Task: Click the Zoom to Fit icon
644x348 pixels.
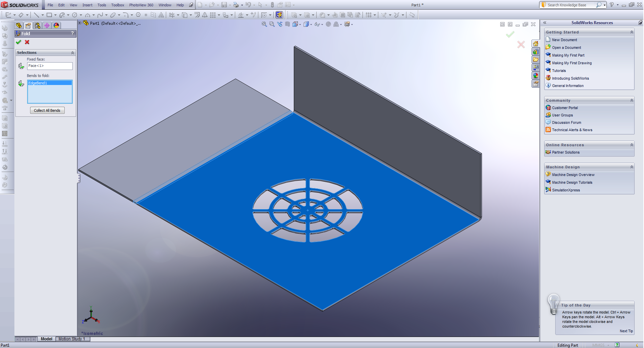Action: coord(264,24)
